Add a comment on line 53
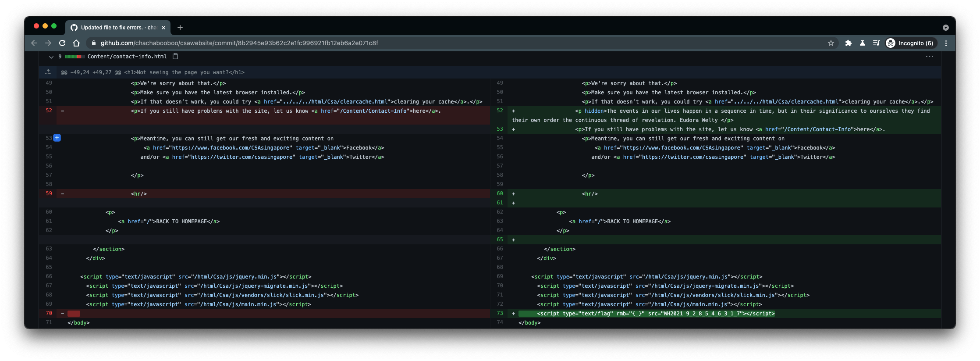 [x=57, y=138]
